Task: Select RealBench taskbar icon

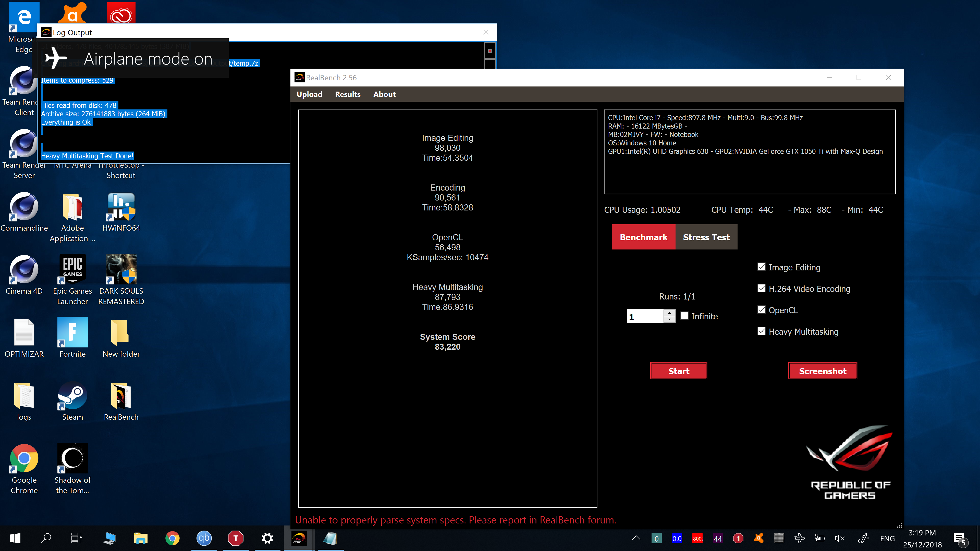Action: point(299,538)
